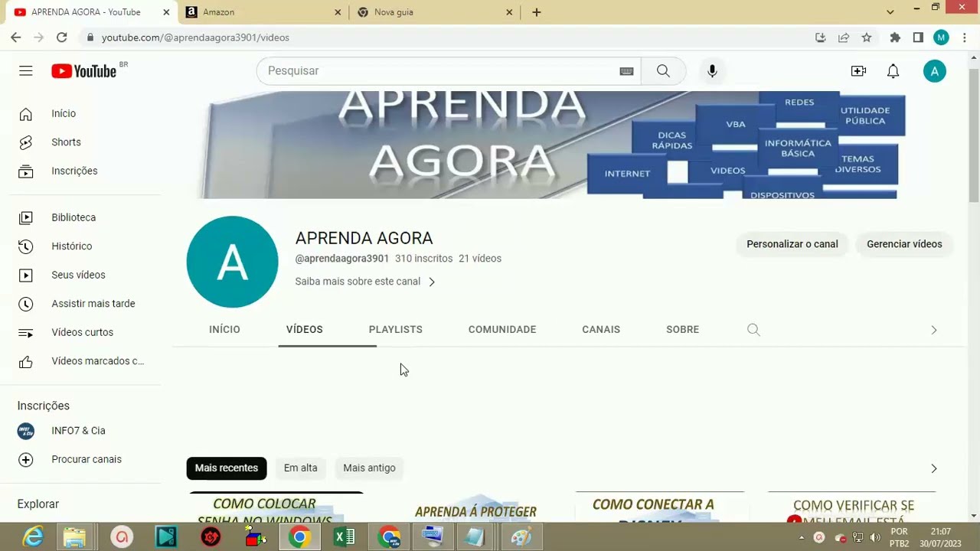Viewport: 980px width, 551px height.
Task: Open Internet Explorer from the taskbar
Action: coord(33,537)
